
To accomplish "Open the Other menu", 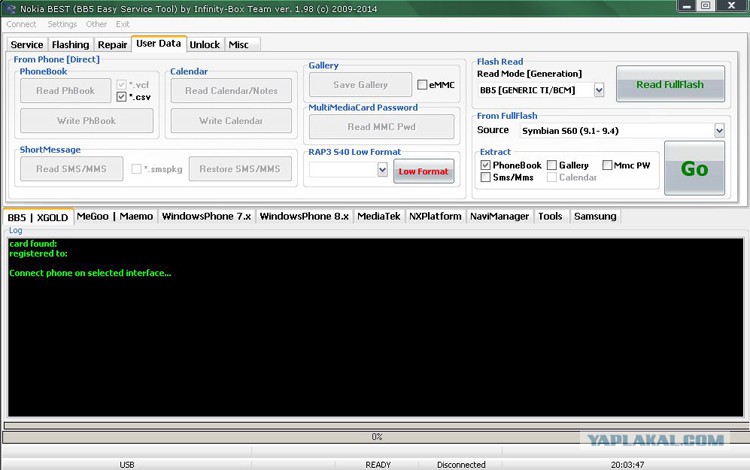I will pos(96,24).
